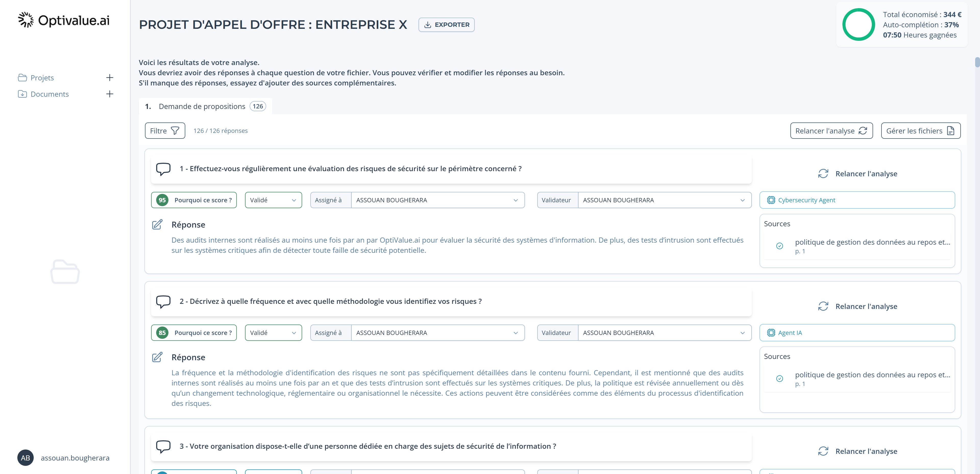Click the Agent IA chip for question 2

pyautogui.click(x=786, y=332)
